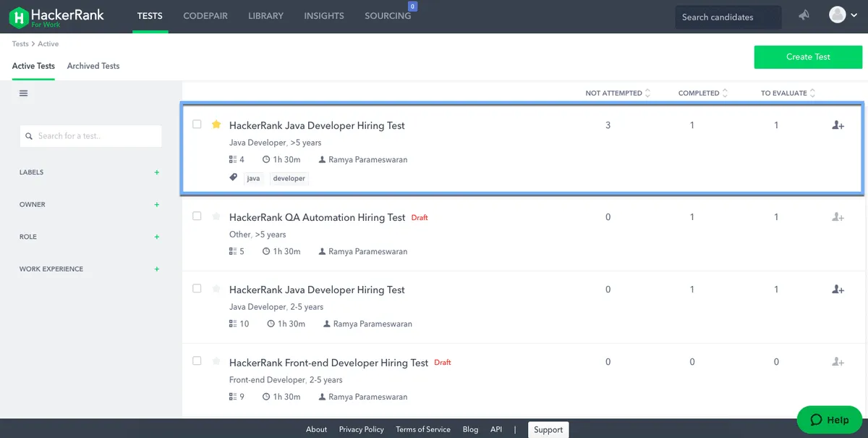Open the Insights menu item

tap(323, 16)
